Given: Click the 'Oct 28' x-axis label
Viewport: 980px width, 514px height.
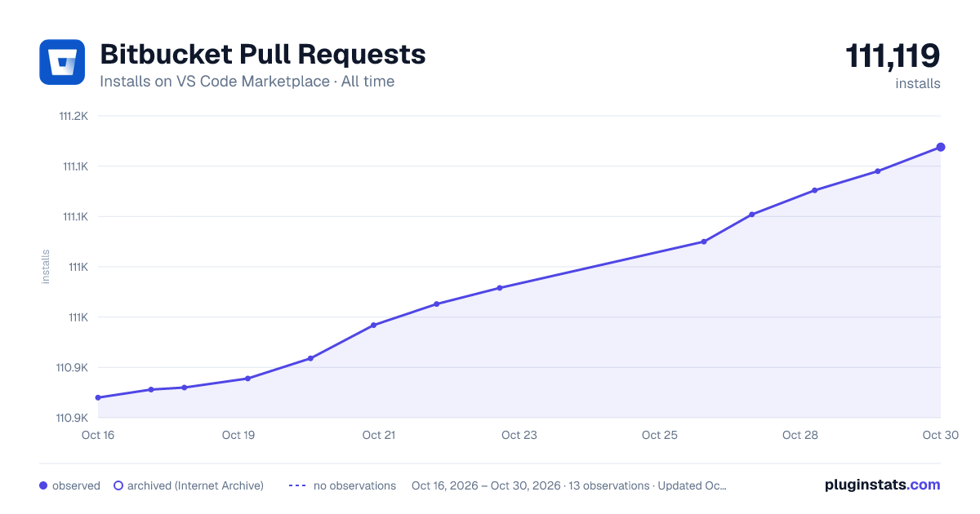Looking at the screenshot, I should [800, 435].
